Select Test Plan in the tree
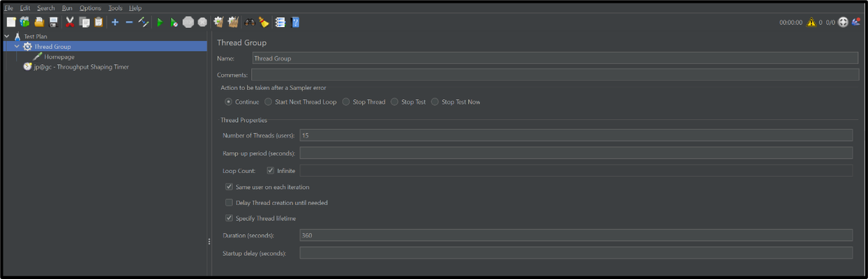868x279 pixels. tap(36, 36)
